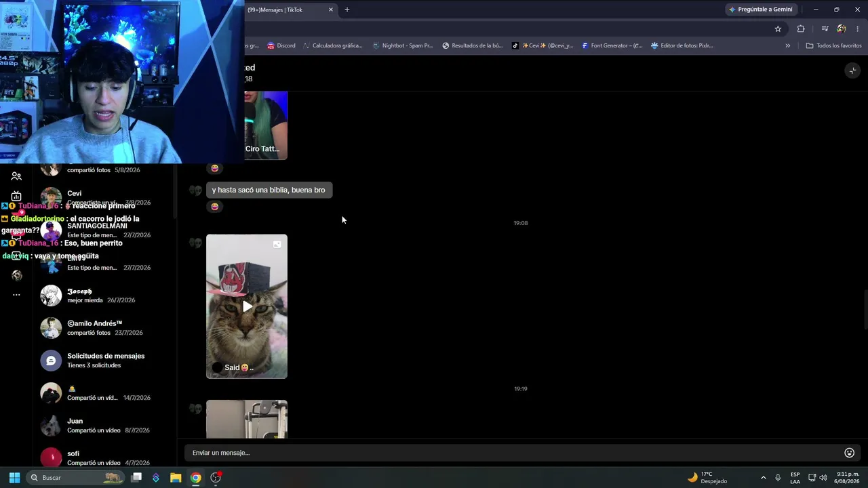Open Task View on the taskbar
868x488 pixels.
pos(136,478)
